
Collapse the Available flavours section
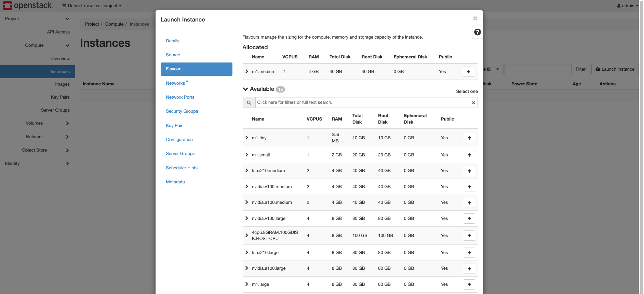245,89
